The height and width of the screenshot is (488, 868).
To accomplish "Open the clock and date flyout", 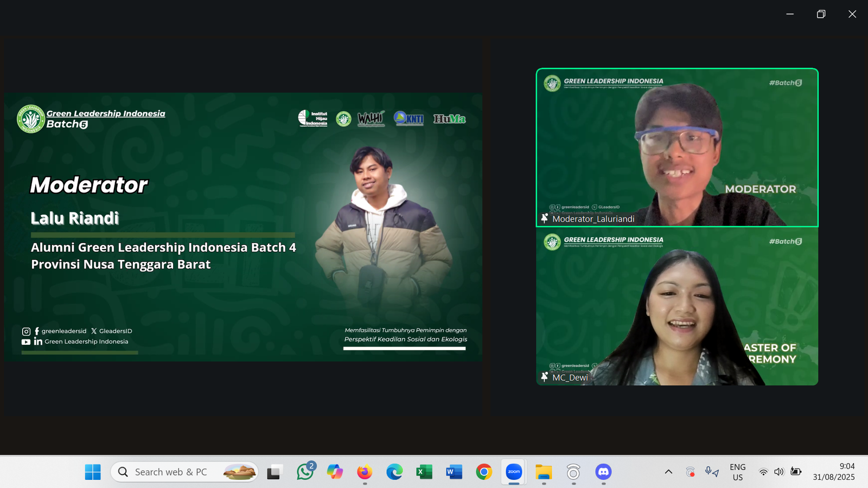I will coord(833,472).
